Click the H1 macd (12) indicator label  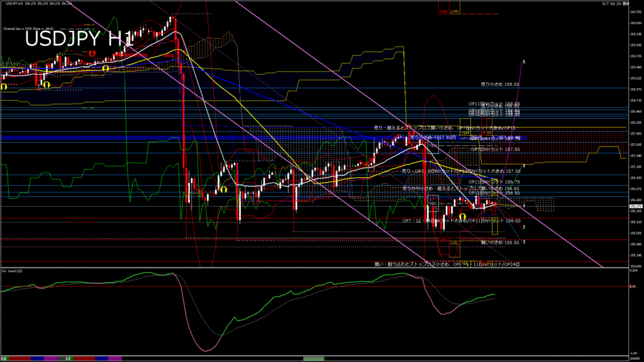tap(13, 271)
